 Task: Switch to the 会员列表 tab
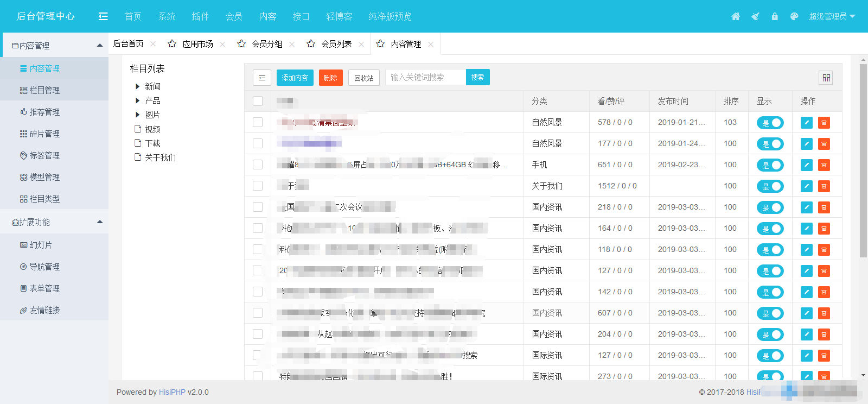pos(336,44)
